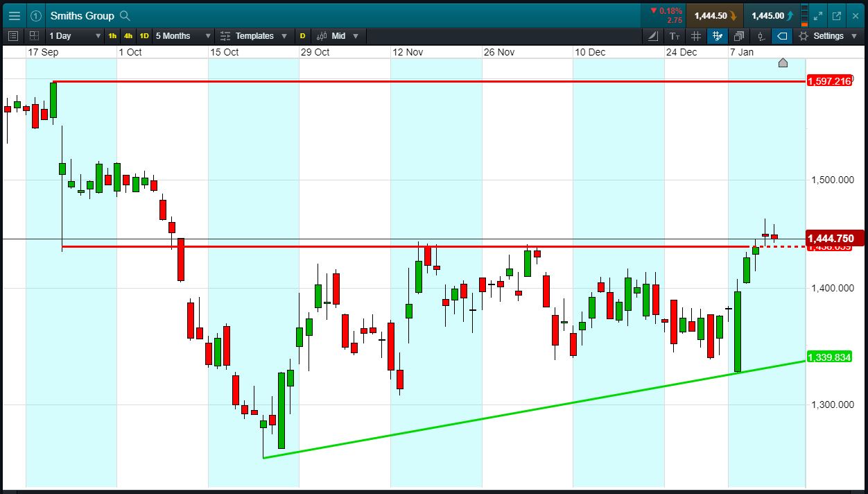Click the 24 Dec date label
Screen dimensions: 868x494
click(x=682, y=52)
